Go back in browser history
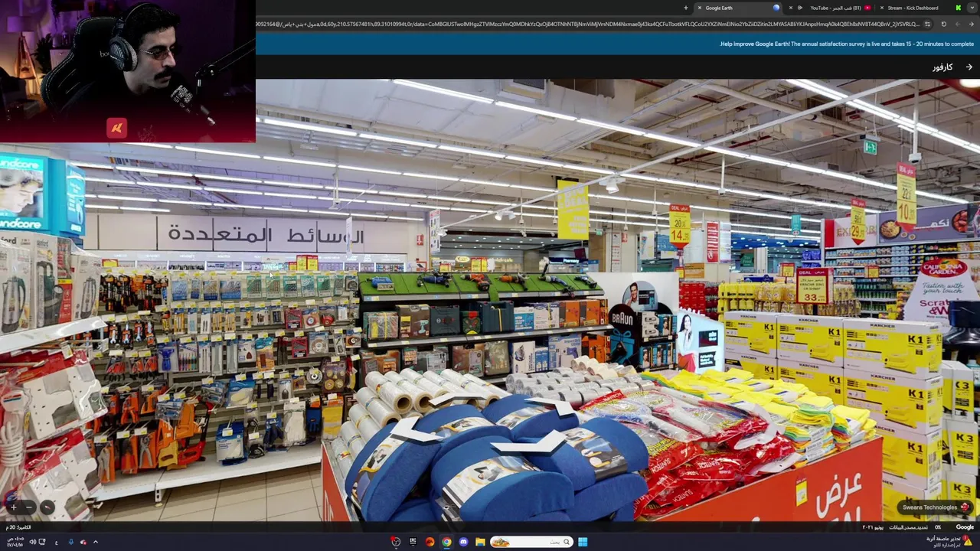 pos(972,24)
